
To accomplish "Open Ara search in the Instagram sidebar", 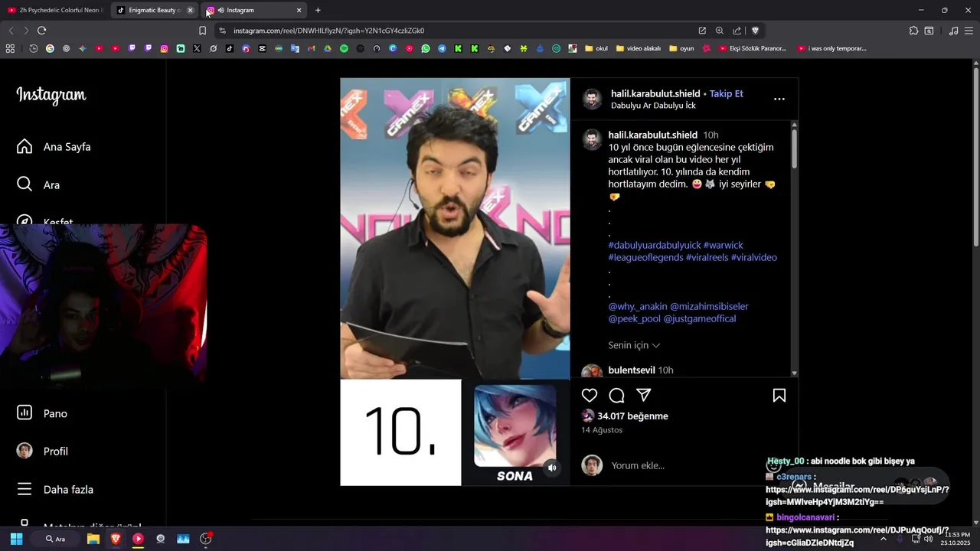I will pyautogui.click(x=38, y=184).
